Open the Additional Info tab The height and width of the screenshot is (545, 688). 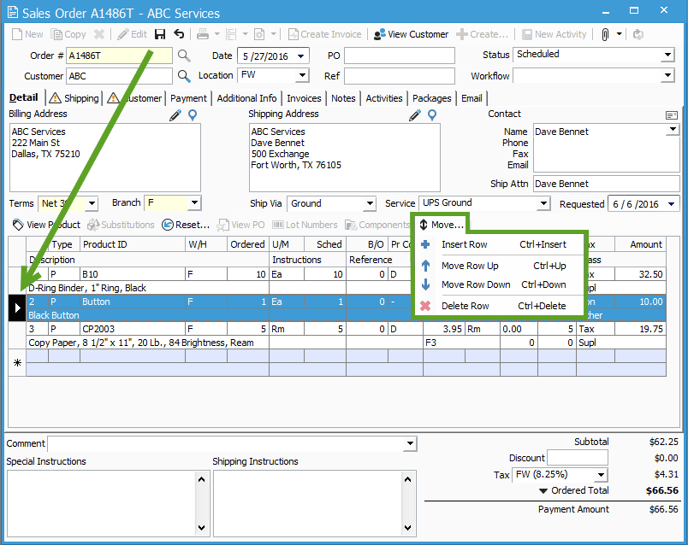coord(247,98)
